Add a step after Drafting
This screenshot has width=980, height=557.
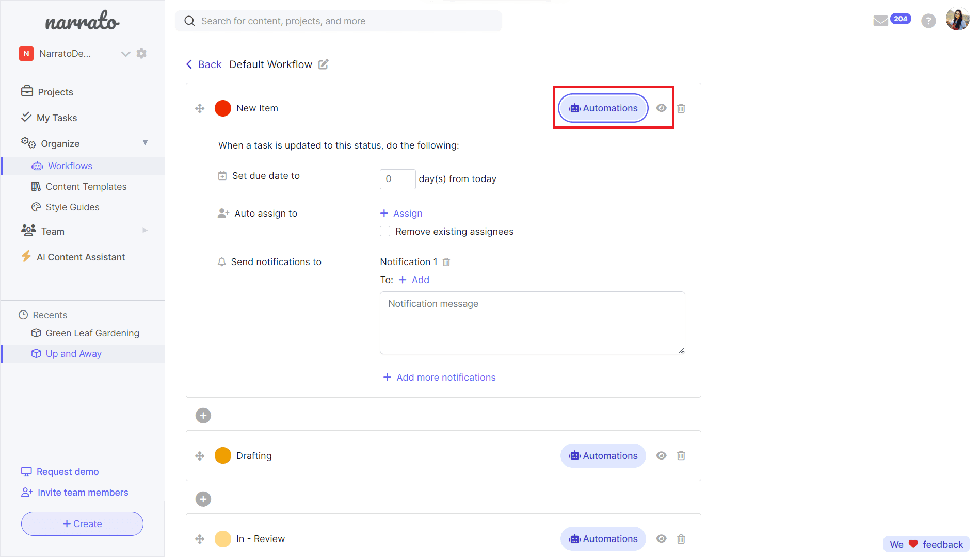point(203,499)
